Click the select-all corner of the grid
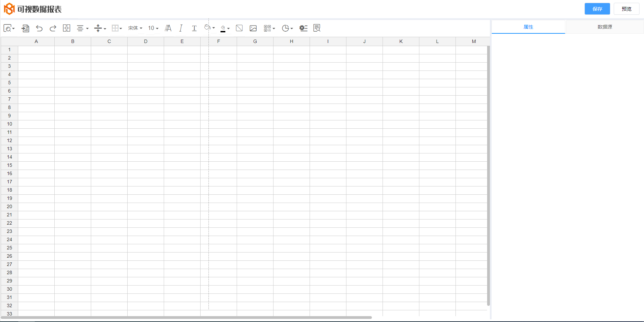This screenshot has height=322, width=644. pos(9,41)
